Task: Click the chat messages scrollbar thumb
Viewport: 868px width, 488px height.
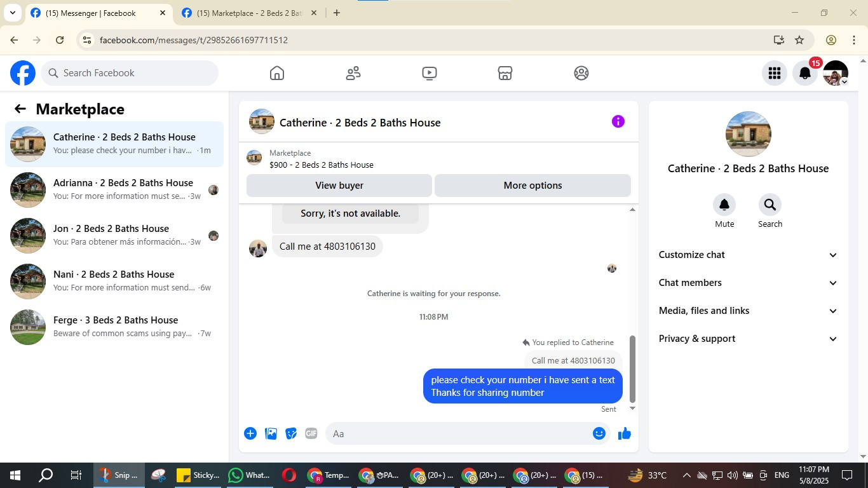Action: (632, 369)
